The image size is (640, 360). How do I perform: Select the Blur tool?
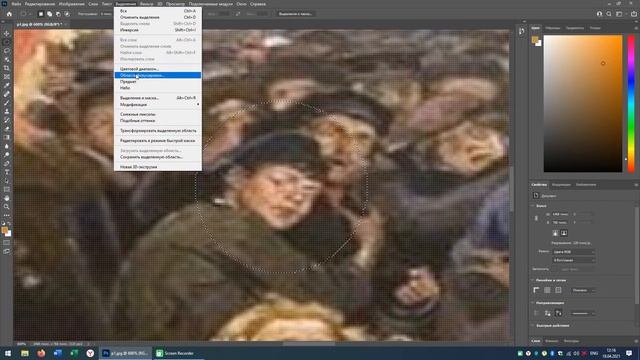(x=7, y=146)
